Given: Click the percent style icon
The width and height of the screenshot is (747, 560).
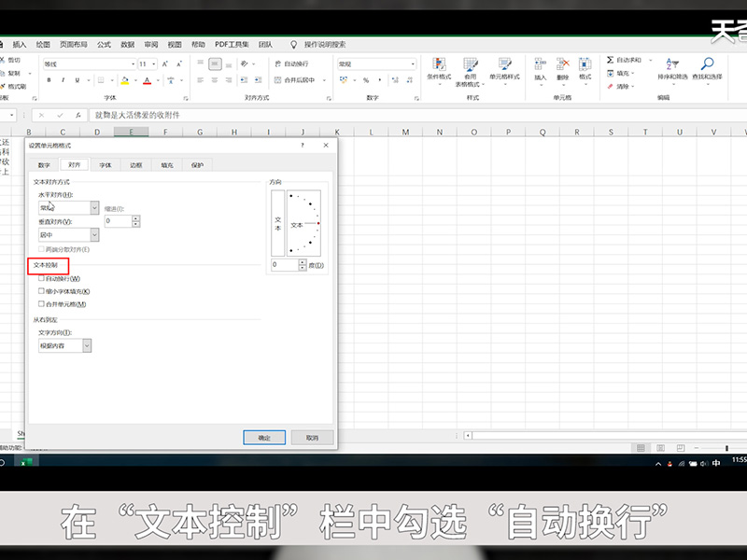Looking at the screenshot, I should tap(366, 80).
